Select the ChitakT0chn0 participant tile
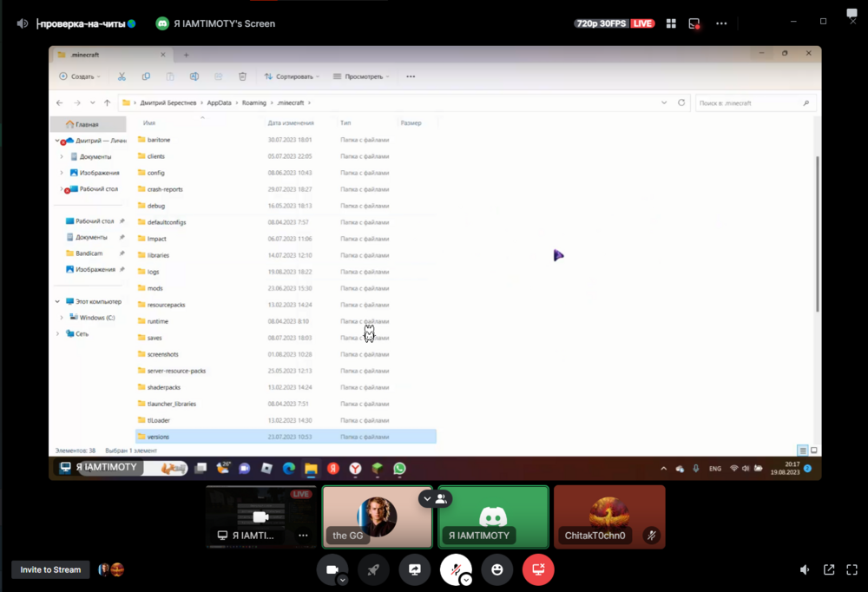The width and height of the screenshot is (868, 592). [x=609, y=516]
